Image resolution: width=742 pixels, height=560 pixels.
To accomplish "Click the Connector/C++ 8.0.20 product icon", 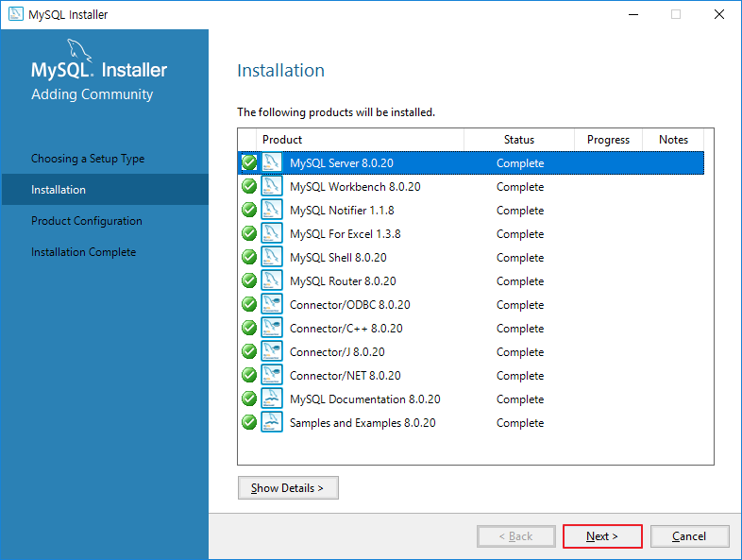I will [272, 328].
